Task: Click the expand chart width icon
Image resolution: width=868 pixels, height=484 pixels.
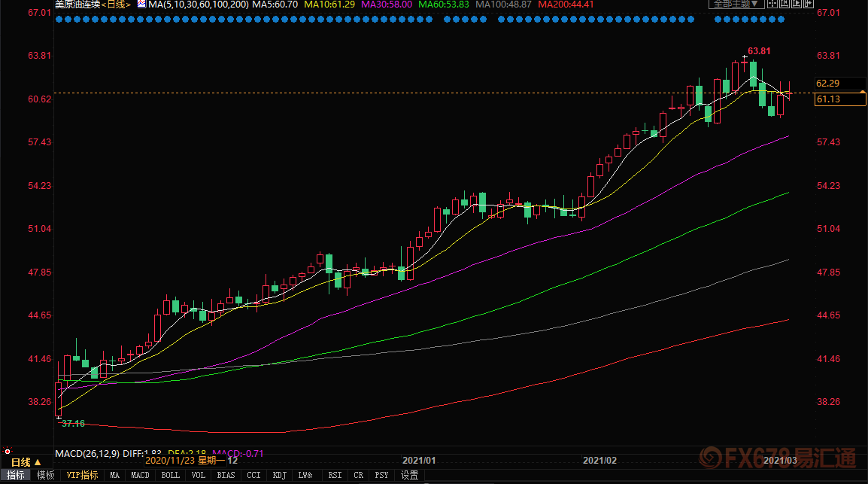Action: pos(809,4)
